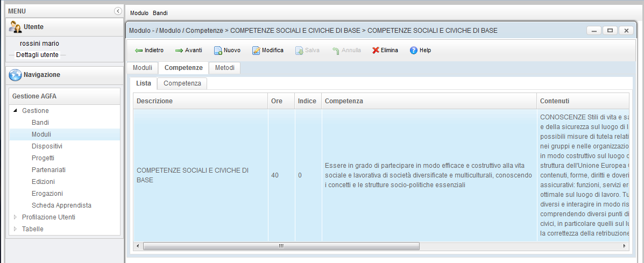Collapse the Gestione tree node
Screen dimensions: 644x263
pos(15,111)
